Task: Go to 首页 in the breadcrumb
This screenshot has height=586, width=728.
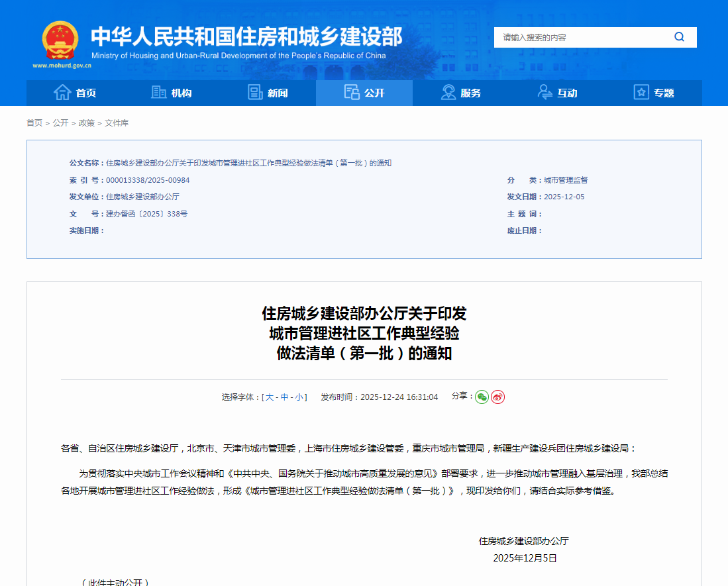Action: tap(34, 123)
